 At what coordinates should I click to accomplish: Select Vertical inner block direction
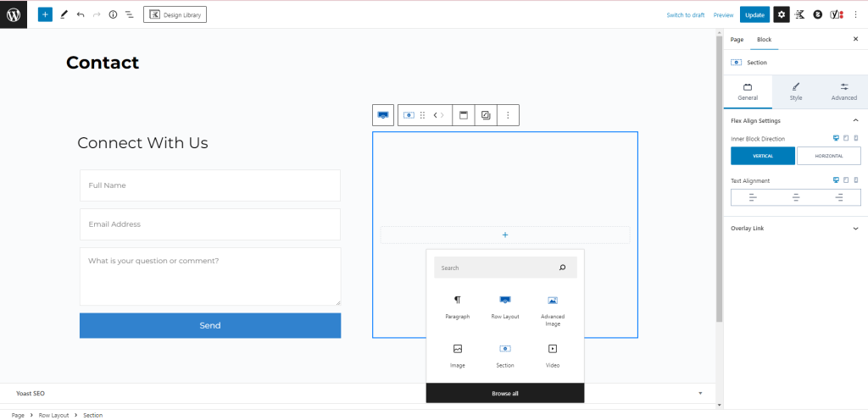point(763,156)
